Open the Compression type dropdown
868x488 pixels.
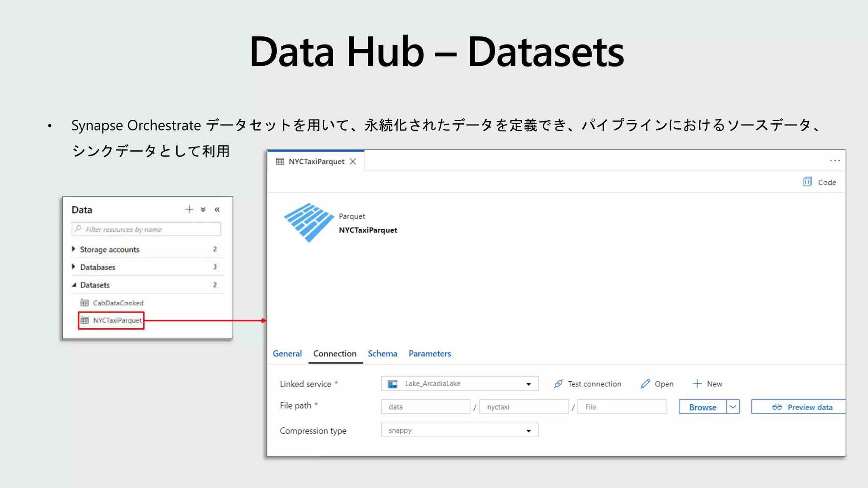[x=528, y=430]
